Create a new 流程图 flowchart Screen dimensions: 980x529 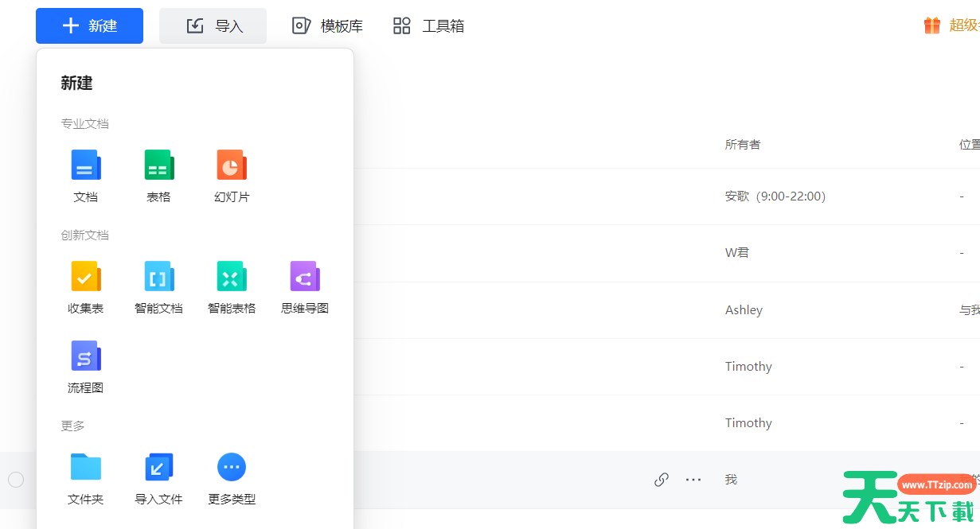pos(86,356)
